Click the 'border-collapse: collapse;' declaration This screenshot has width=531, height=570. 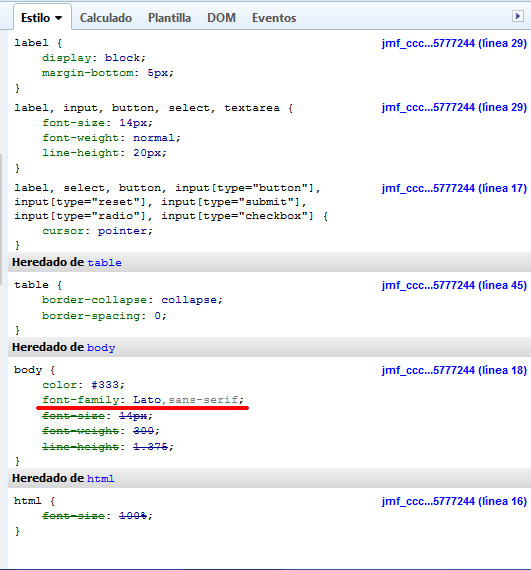pos(132,300)
